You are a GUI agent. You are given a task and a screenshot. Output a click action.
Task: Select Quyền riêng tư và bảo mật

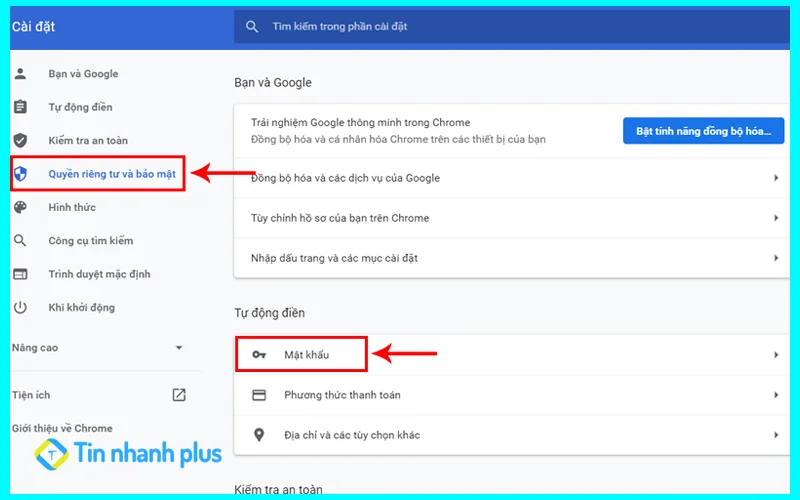click(112, 174)
